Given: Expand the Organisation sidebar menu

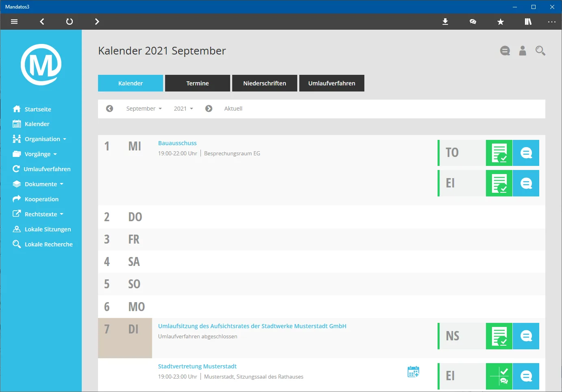Looking at the screenshot, I should [39, 139].
